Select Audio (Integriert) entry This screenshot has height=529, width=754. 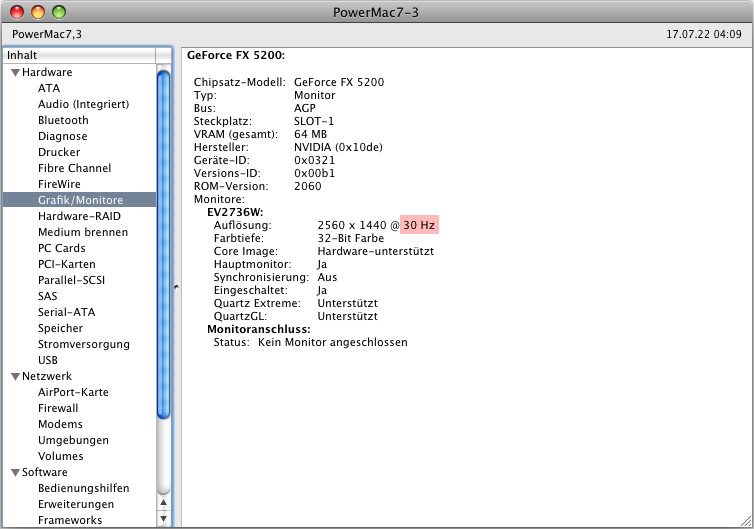point(84,104)
